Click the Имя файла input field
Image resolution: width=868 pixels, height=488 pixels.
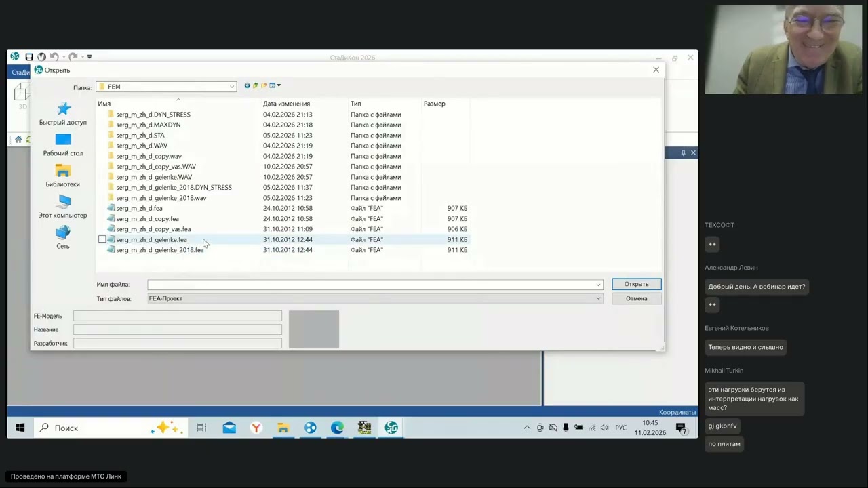click(371, 285)
